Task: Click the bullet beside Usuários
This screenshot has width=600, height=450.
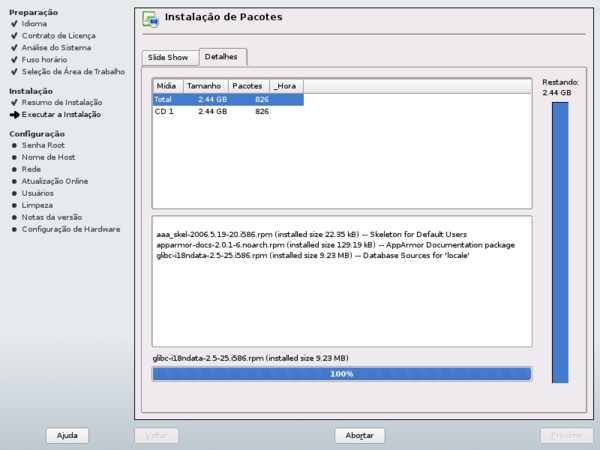Action: click(14, 193)
